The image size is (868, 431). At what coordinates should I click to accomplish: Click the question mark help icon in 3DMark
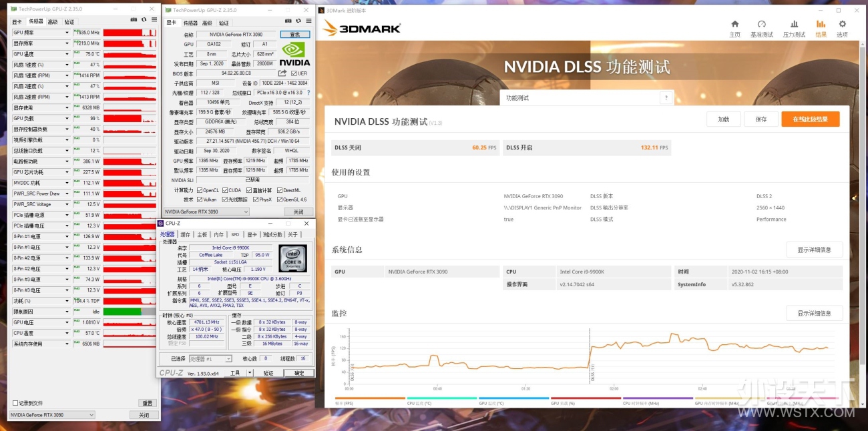(x=665, y=98)
